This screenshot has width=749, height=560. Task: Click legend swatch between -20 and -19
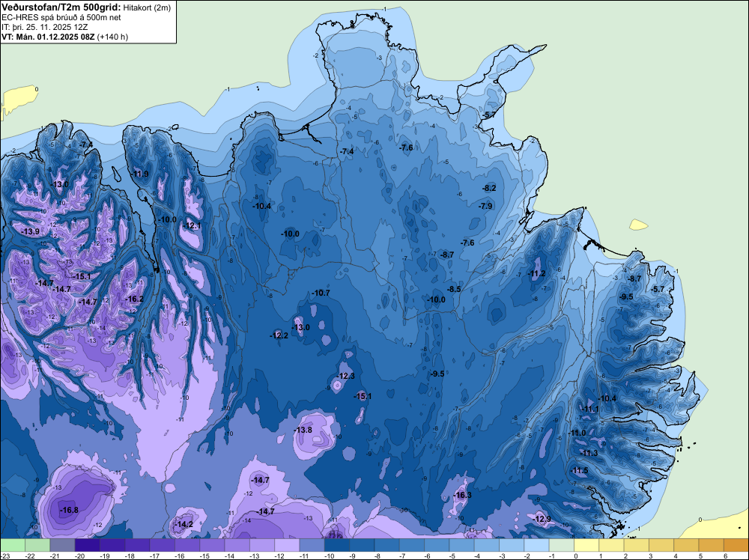point(88,545)
